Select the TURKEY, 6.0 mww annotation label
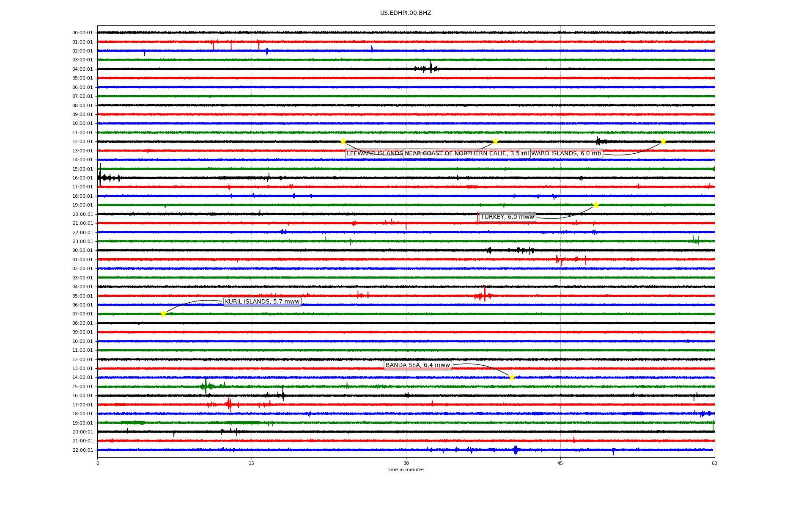The height and width of the screenshot is (508, 812). coord(507,217)
